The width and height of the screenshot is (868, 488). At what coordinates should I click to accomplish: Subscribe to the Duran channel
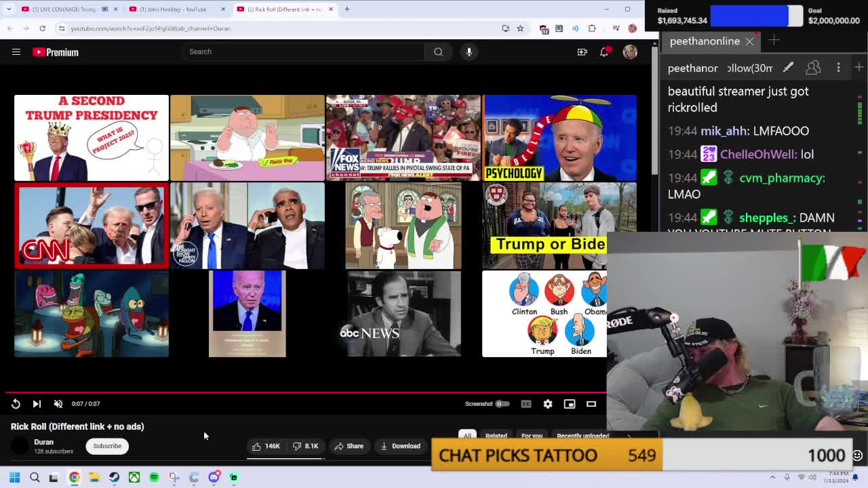pos(107,446)
